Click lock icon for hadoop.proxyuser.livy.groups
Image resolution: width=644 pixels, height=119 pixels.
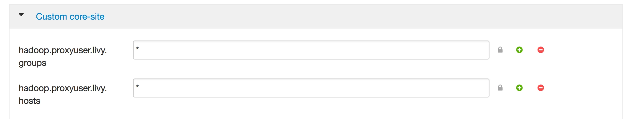[500, 50]
